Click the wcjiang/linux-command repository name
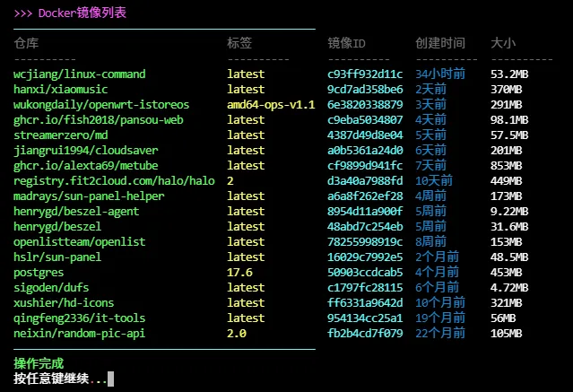The image size is (573, 392). pyautogui.click(x=79, y=74)
